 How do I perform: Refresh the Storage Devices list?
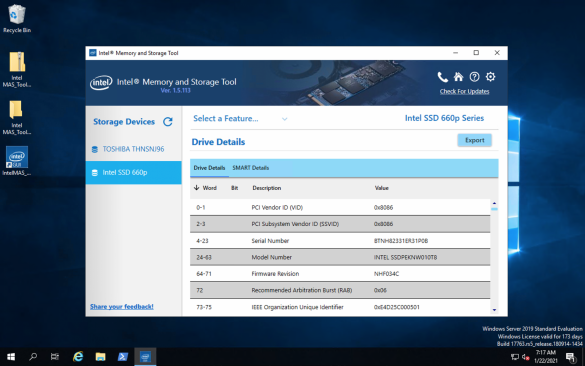(168, 122)
